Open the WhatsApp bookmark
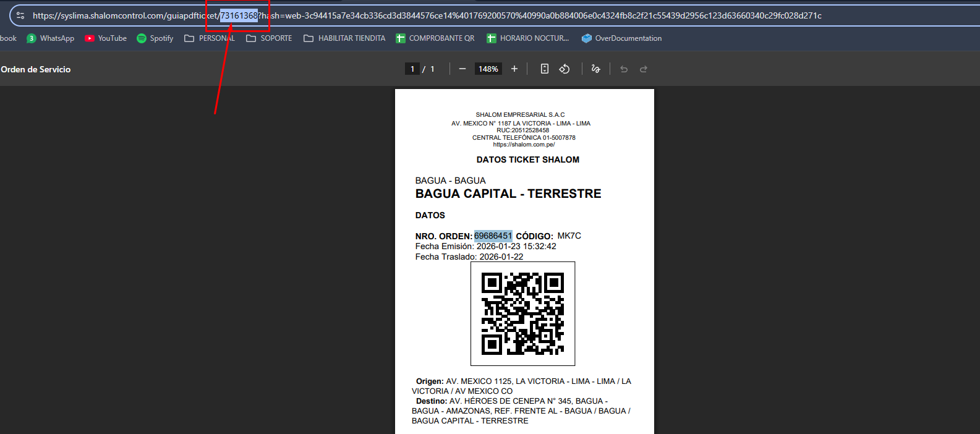The width and height of the screenshot is (980, 434). point(50,38)
